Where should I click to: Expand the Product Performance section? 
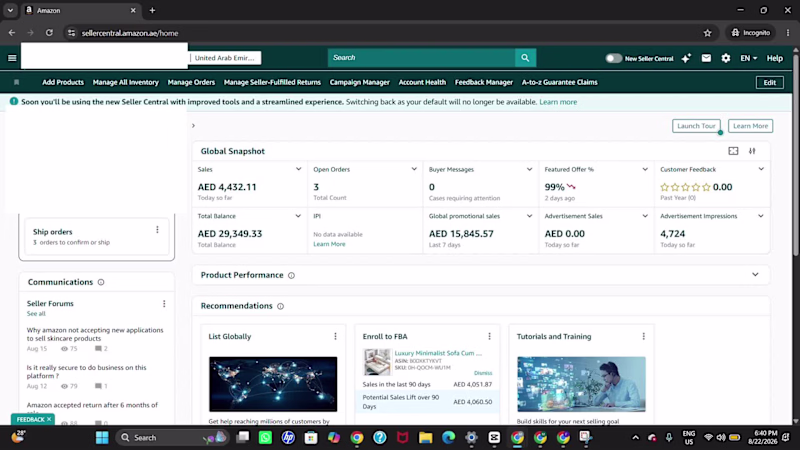755,274
